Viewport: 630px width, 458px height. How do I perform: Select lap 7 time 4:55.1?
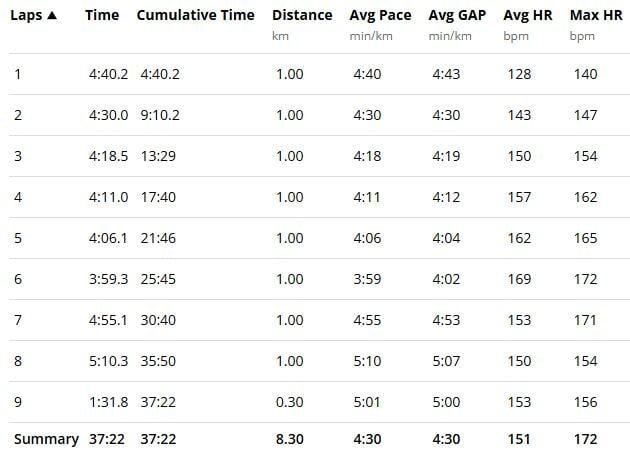(x=107, y=320)
